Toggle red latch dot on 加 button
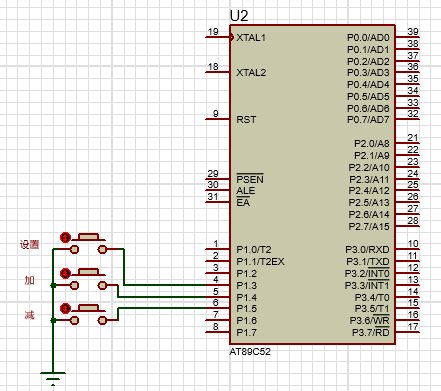This screenshot has width=441, height=391. click(x=66, y=273)
